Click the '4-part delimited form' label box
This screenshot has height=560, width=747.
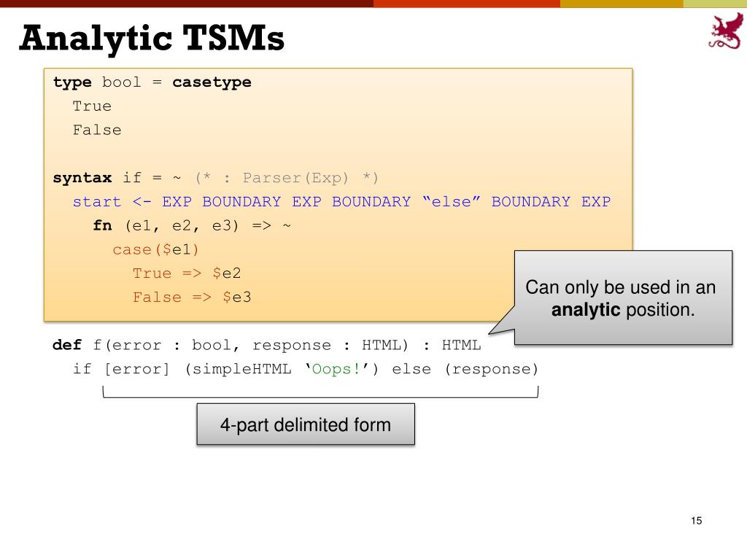[x=306, y=424]
